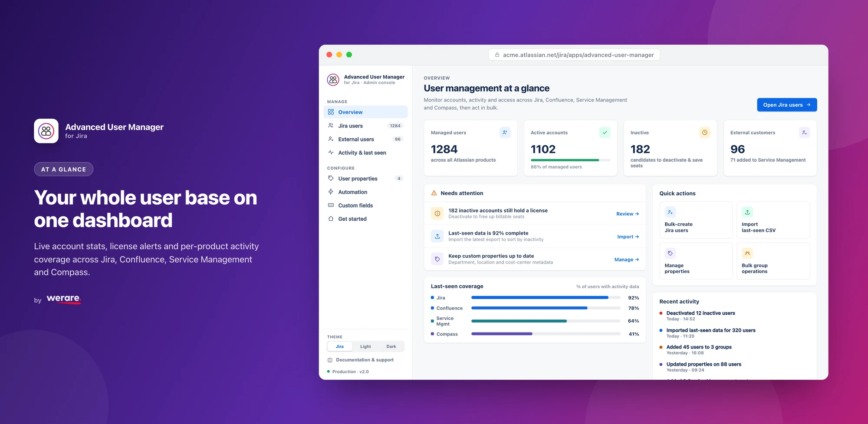Click the Bulk group operations icon

[x=747, y=253]
